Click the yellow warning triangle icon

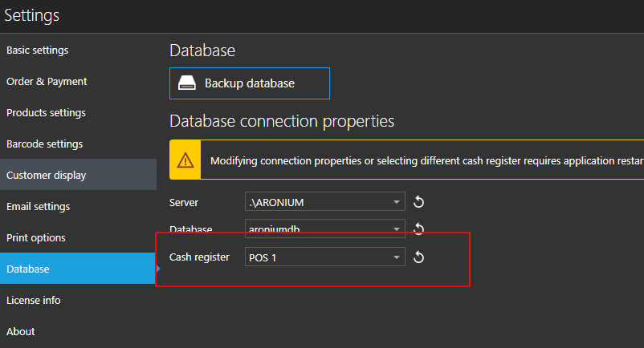[186, 160]
